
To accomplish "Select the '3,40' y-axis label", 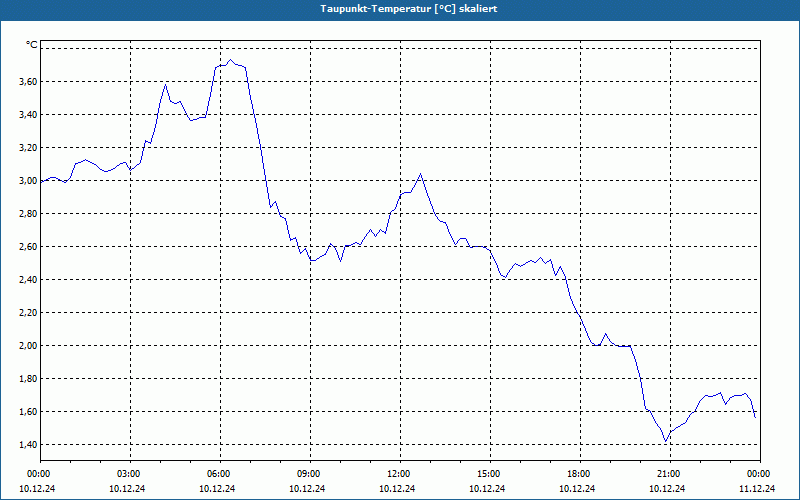I will click(28, 115).
